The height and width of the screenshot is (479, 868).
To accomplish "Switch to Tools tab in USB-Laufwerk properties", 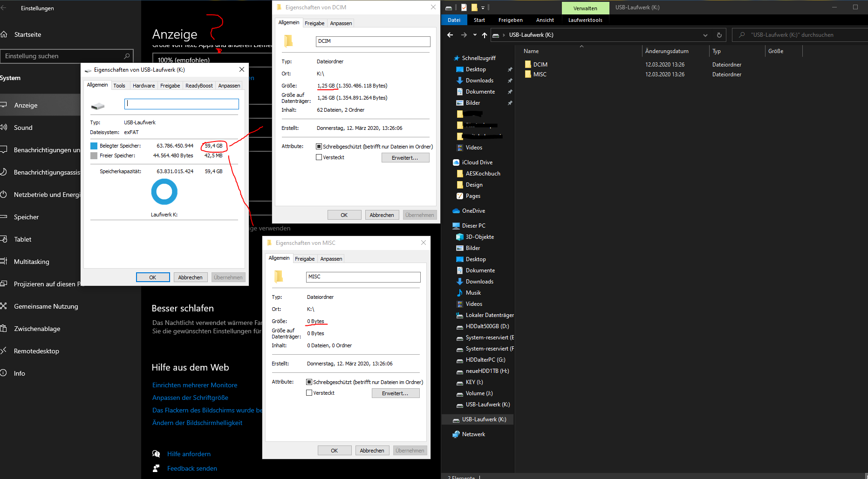I will (119, 86).
